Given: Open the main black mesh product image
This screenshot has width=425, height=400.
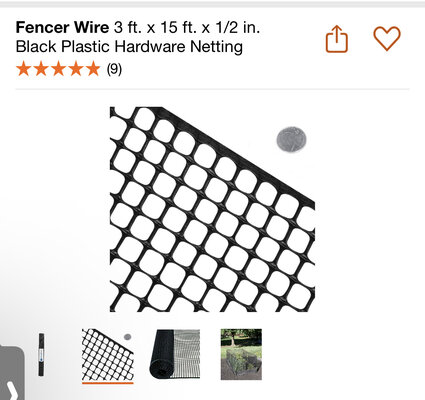Looking at the screenshot, I should [212, 209].
